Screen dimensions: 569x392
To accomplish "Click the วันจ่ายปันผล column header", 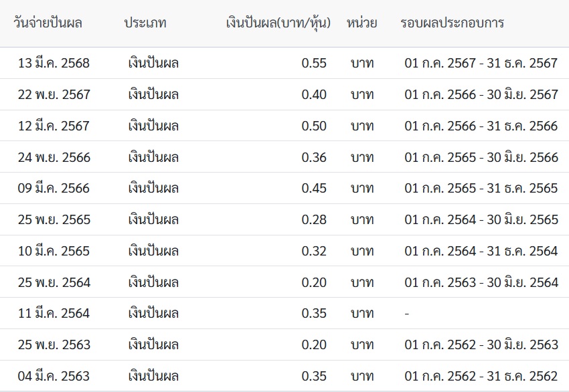I will 48,23.
